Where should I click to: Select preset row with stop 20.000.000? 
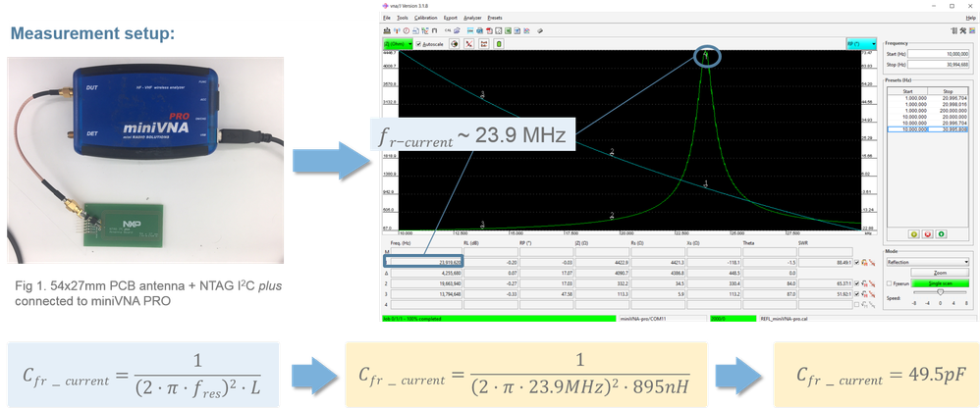pos(928,116)
